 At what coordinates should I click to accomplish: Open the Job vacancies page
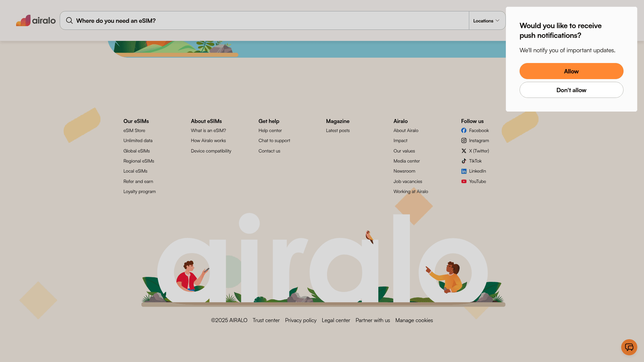408,181
